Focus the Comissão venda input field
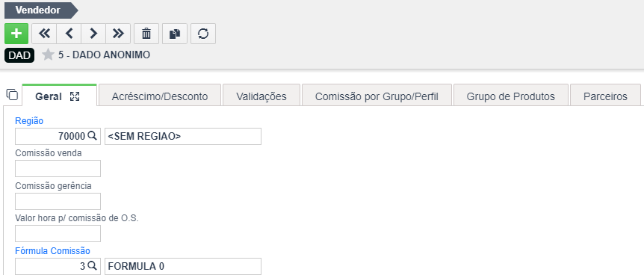The width and height of the screenshot is (644, 275). 58,169
